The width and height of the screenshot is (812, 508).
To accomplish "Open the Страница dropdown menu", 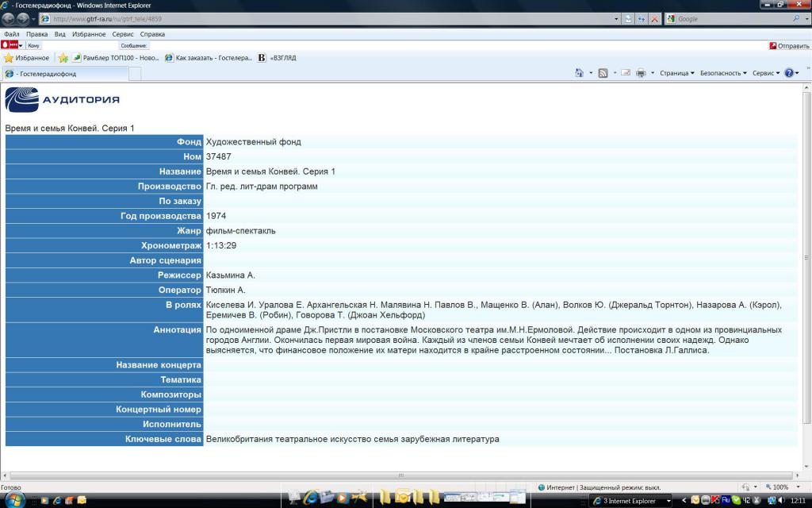I will click(676, 73).
